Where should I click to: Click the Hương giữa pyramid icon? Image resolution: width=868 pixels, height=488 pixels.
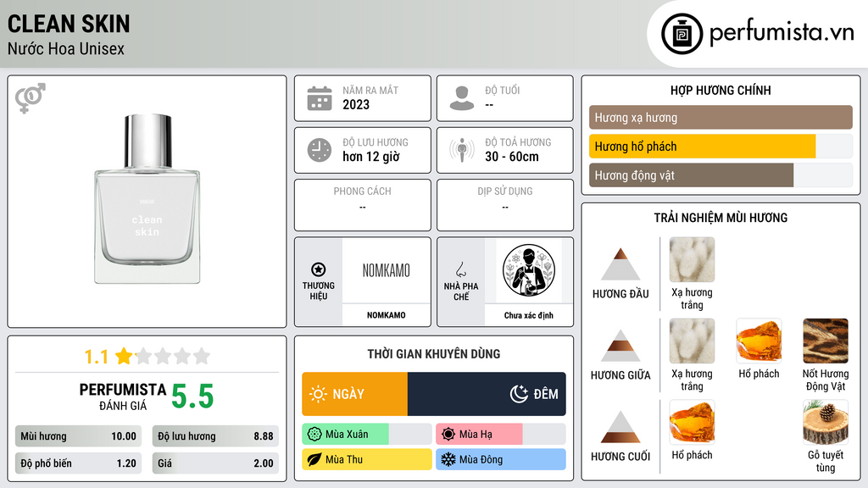pyautogui.click(x=620, y=346)
